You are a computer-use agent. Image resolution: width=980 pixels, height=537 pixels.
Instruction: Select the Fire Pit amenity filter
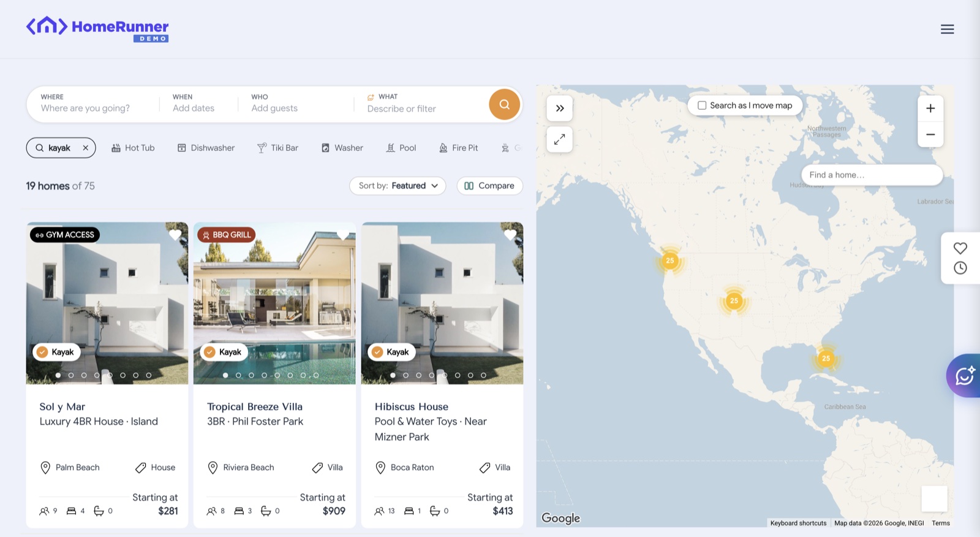(x=459, y=148)
